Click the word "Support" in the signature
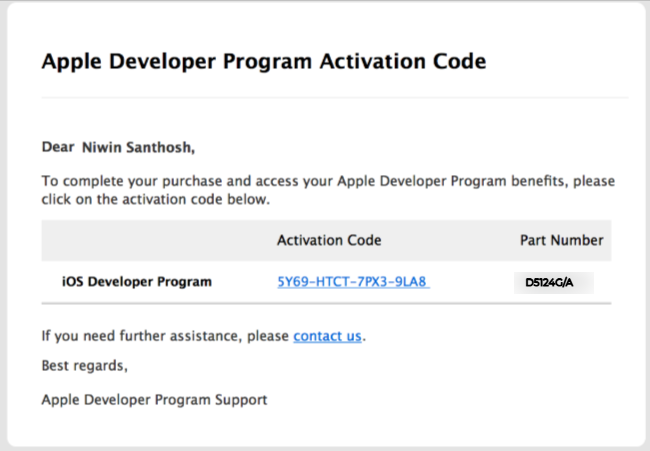The height and width of the screenshot is (451, 650). pyautogui.click(x=242, y=400)
